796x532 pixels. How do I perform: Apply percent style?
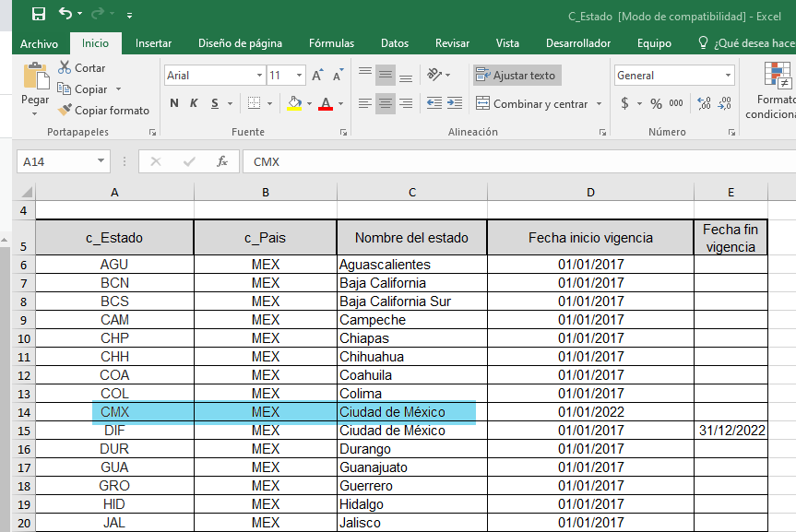tap(657, 103)
